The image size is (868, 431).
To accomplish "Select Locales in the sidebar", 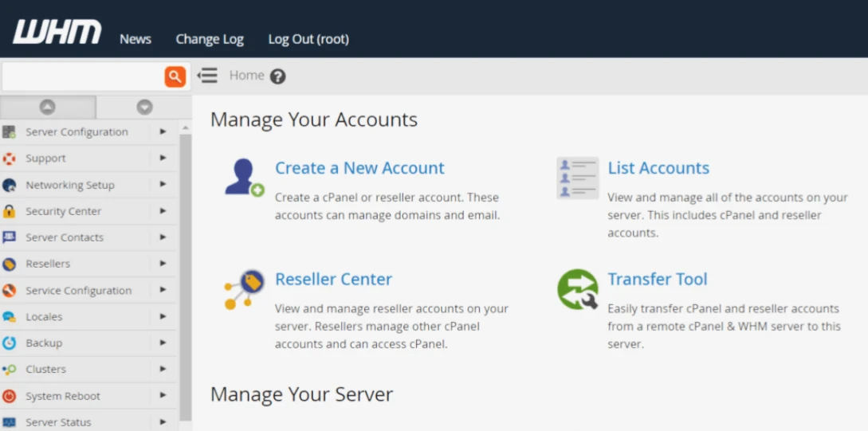I will pyautogui.click(x=44, y=317).
